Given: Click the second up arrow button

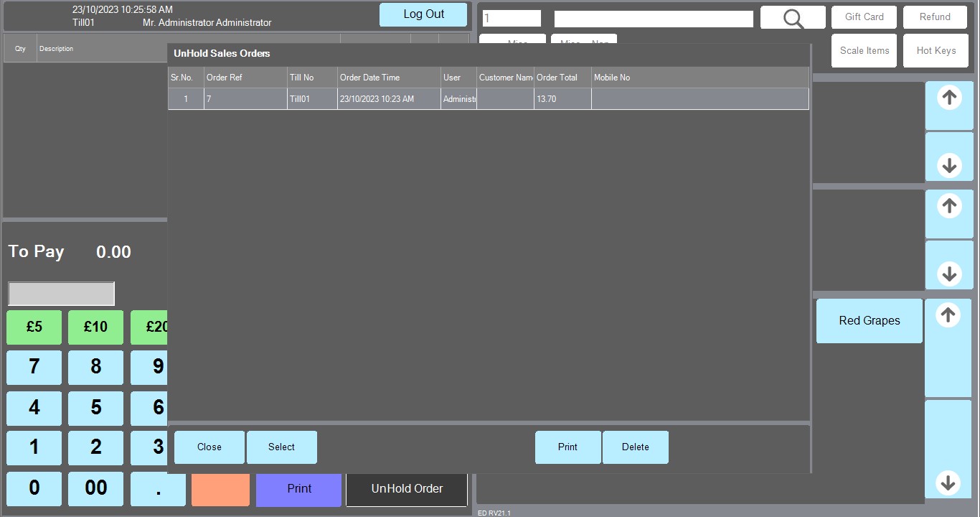Looking at the screenshot, I should [x=949, y=214].
